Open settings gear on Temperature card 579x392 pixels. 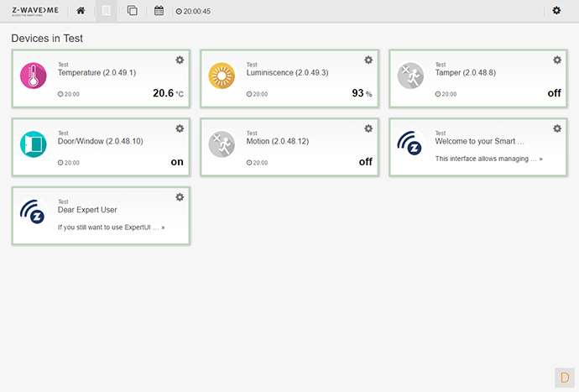tap(180, 60)
